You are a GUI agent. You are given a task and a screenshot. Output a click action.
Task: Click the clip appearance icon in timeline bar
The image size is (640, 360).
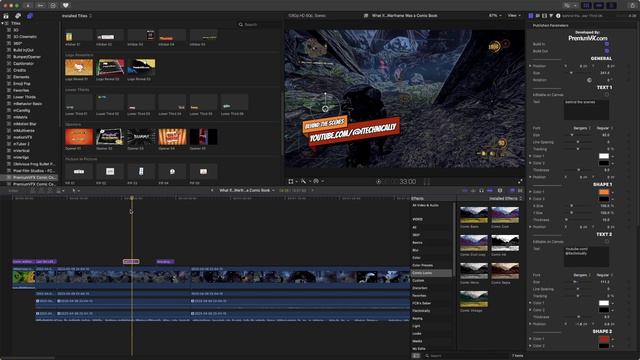500,191
